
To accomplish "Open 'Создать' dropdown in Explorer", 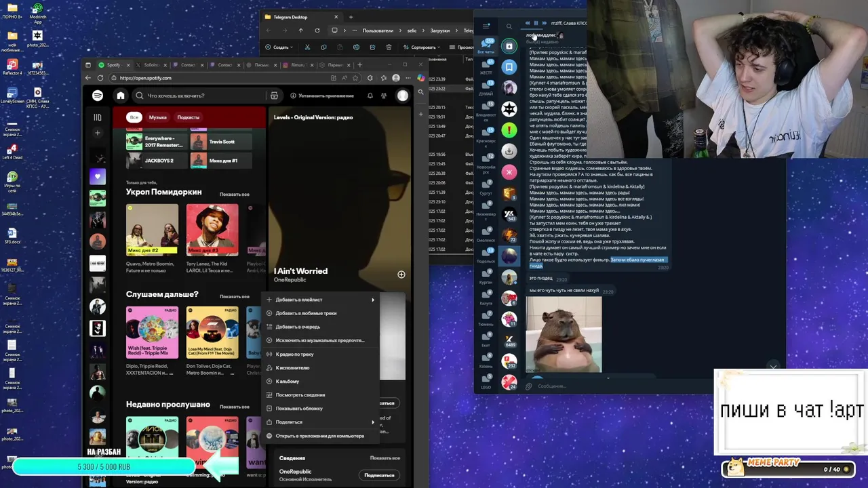I will (279, 47).
